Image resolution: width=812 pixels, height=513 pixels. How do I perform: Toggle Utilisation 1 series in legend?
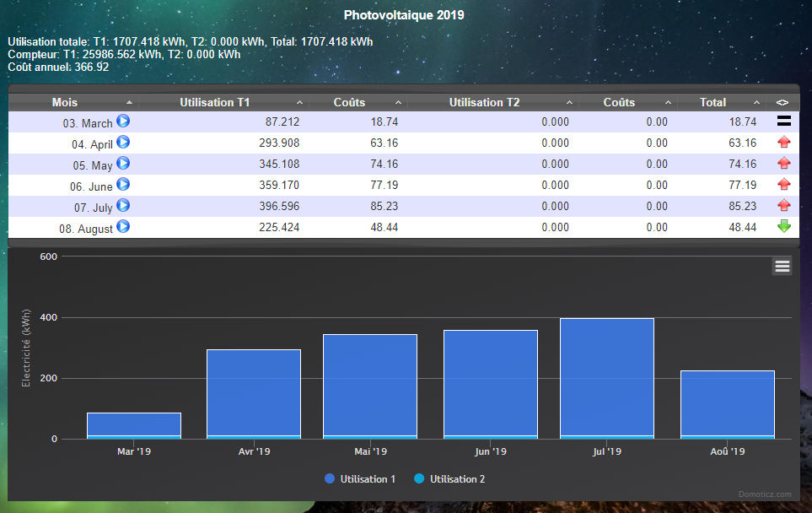pyautogui.click(x=360, y=479)
